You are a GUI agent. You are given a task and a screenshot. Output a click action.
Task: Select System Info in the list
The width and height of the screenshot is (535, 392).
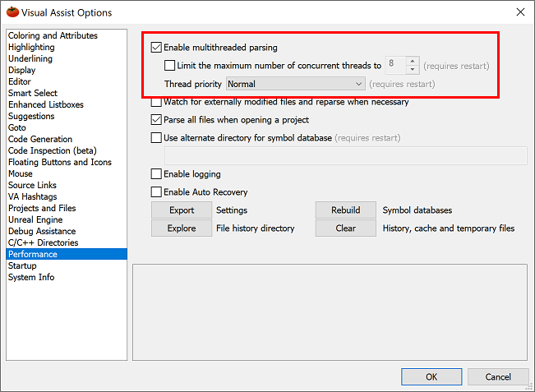[x=31, y=278]
